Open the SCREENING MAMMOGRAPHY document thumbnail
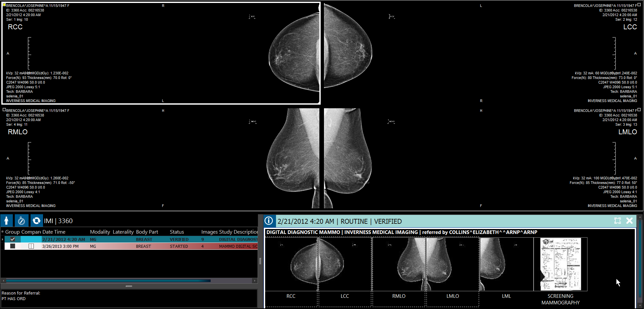The image size is (644, 309). (560, 264)
